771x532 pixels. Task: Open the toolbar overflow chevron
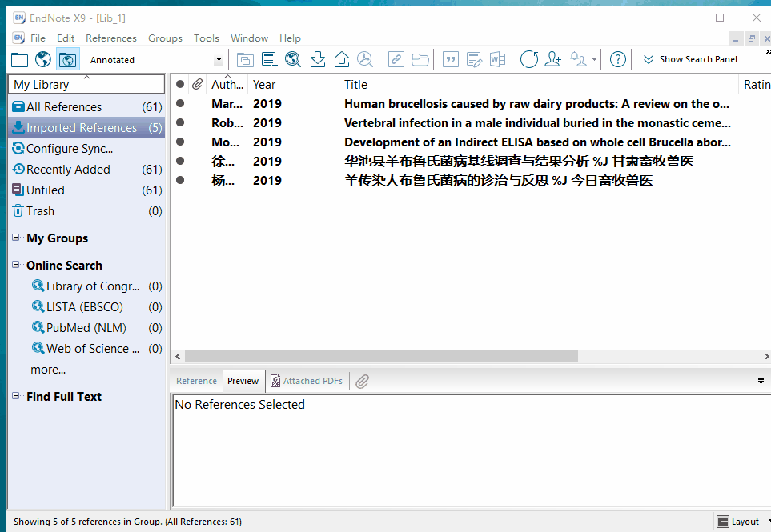768,51
